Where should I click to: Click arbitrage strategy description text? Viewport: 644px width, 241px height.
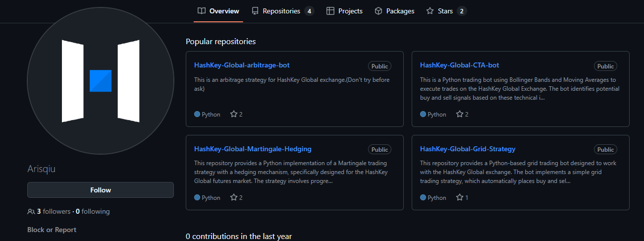pyautogui.click(x=292, y=84)
